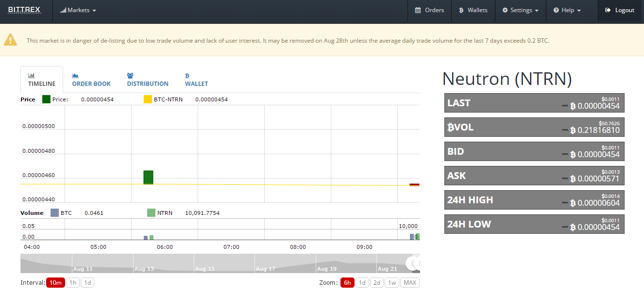
Task: Jump to Aug 13 in the range navigator
Action: [144, 269]
